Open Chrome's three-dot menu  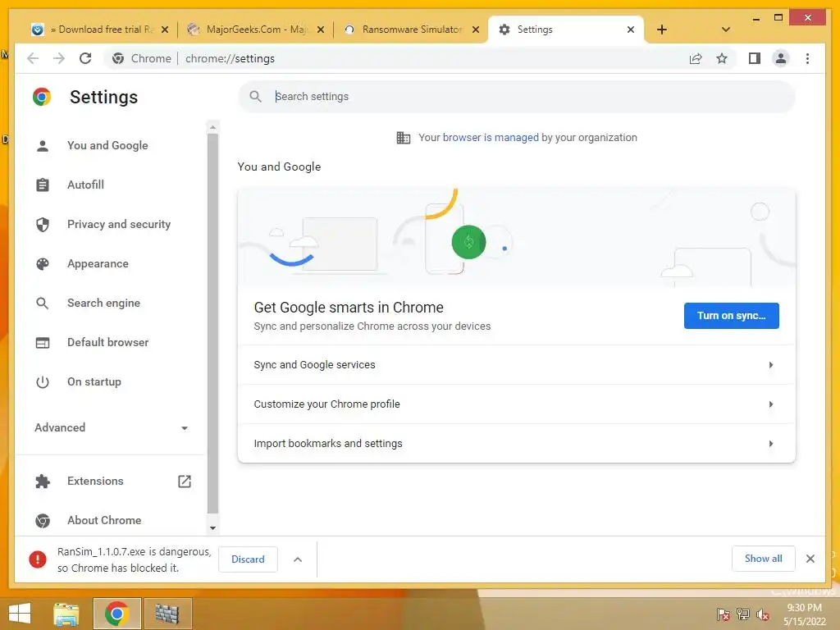tap(807, 58)
